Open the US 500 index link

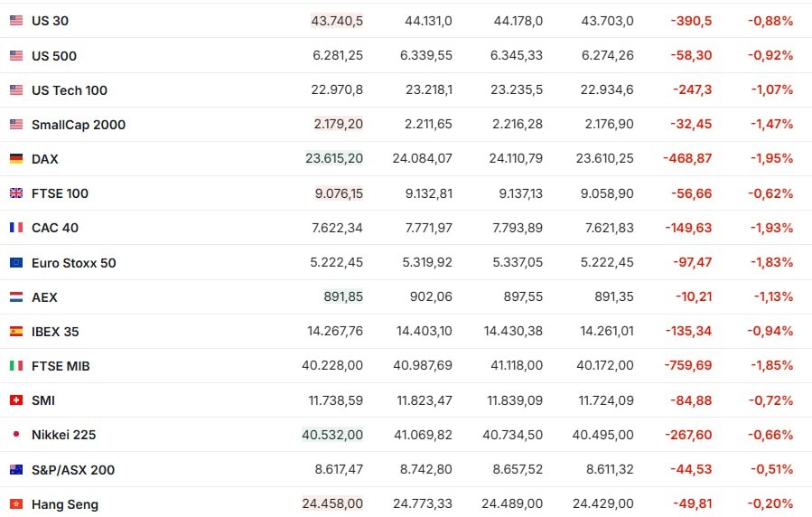pos(54,55)
